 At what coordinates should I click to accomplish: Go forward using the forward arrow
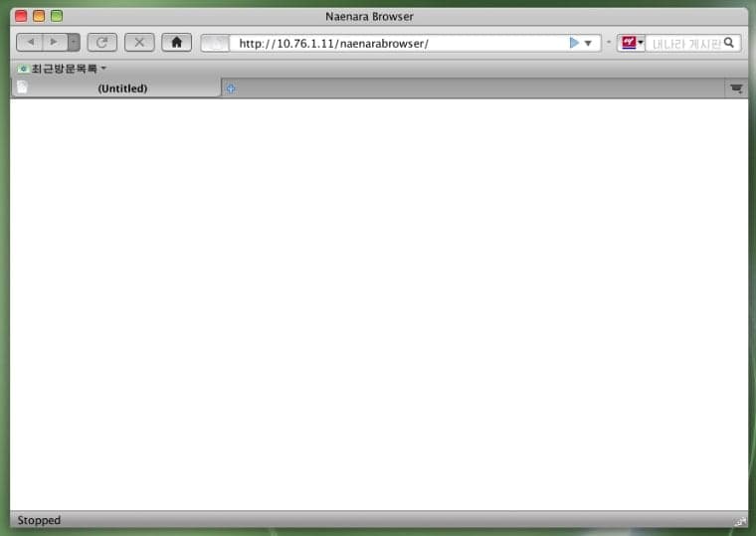[x=55, y=43]
